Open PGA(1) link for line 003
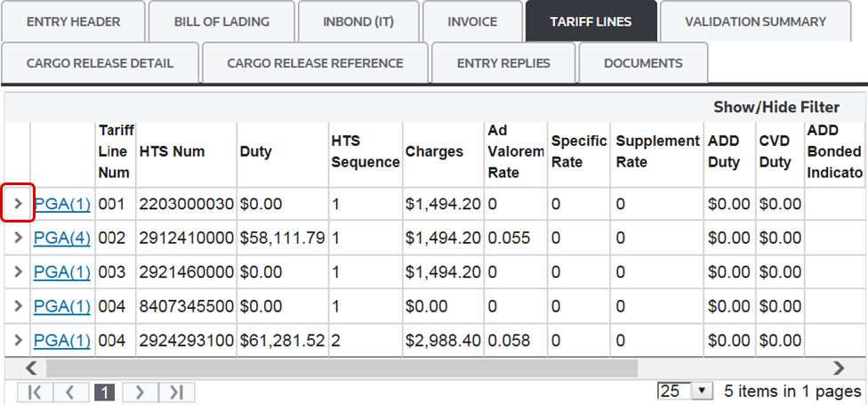Image resolution: width=868 pixels, height=405 pixels. tap(62, 271)
